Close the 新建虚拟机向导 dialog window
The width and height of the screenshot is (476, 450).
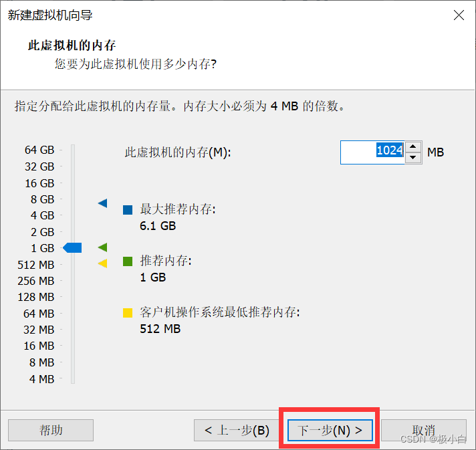459,15
